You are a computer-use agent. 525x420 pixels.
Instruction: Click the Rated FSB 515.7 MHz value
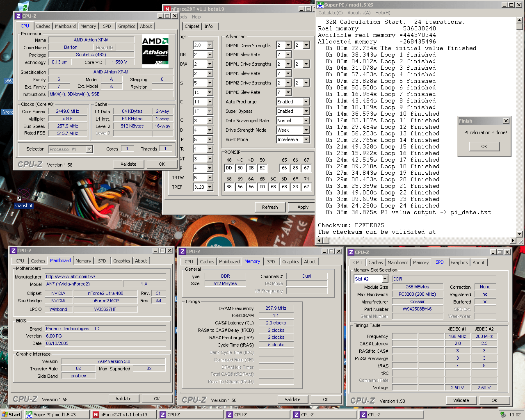68,133
